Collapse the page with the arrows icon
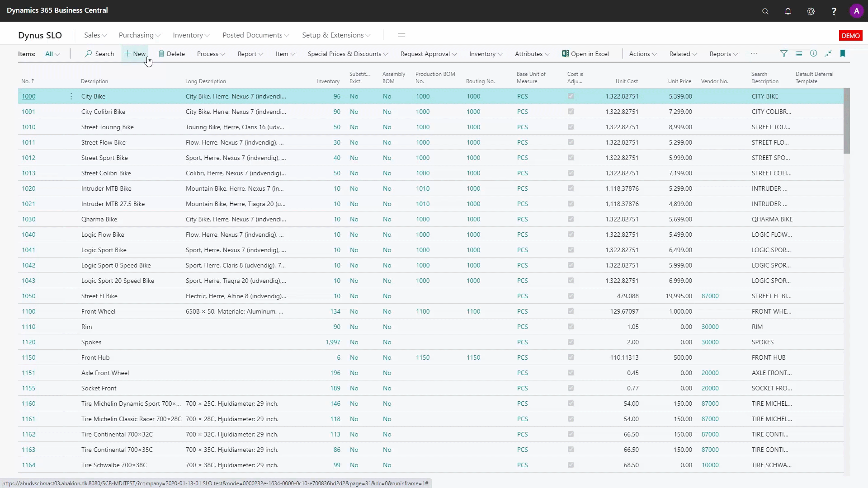Screen dimensions: 868x488 828,53
